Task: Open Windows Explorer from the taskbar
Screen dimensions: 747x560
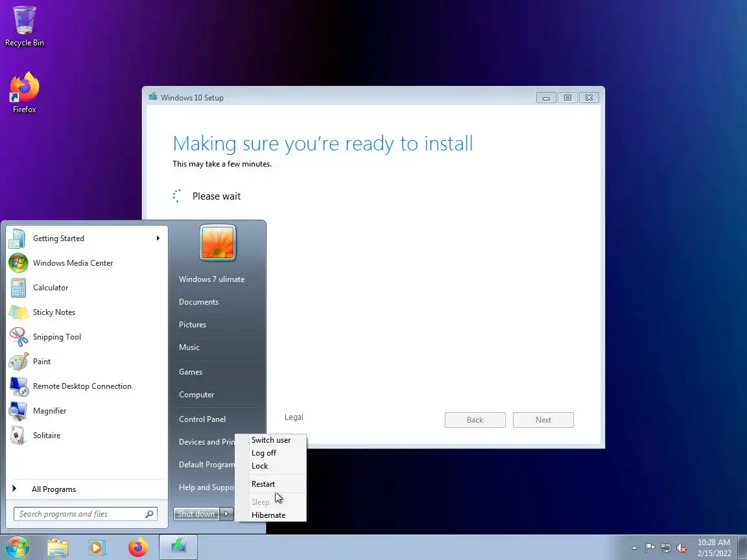Action: pyautogui.click(x=58, y=548)
